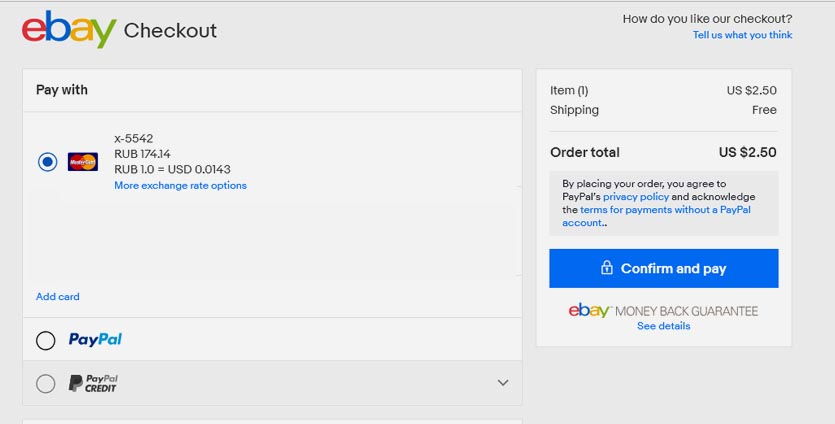Click the PayPal logo in payment options

(x=95, y=340)
